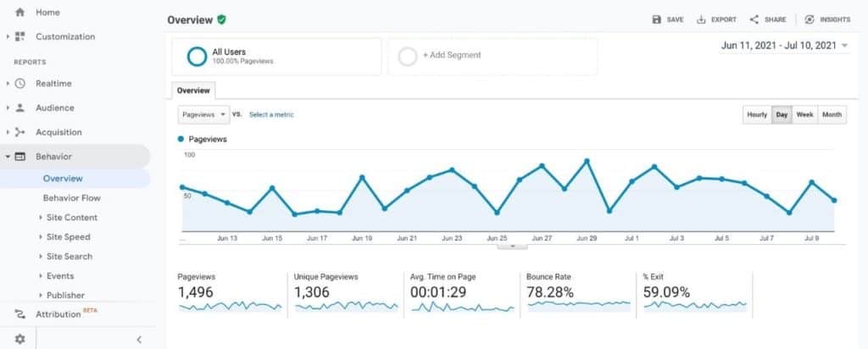This screenshot has width=868, height=349.
Task: Expand the Audience reports arrow
Action: click(x=8, y=108)
